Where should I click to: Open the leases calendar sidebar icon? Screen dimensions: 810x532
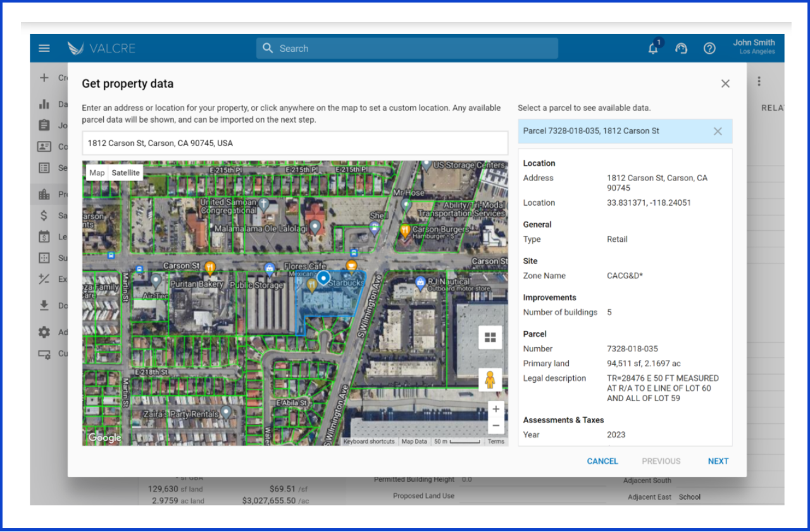[44, 237]
